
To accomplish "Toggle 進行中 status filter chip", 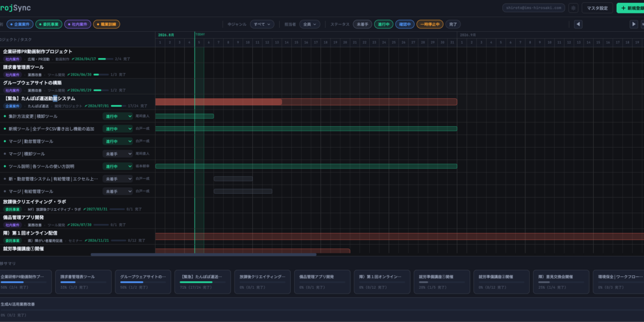I will (383, 24).
